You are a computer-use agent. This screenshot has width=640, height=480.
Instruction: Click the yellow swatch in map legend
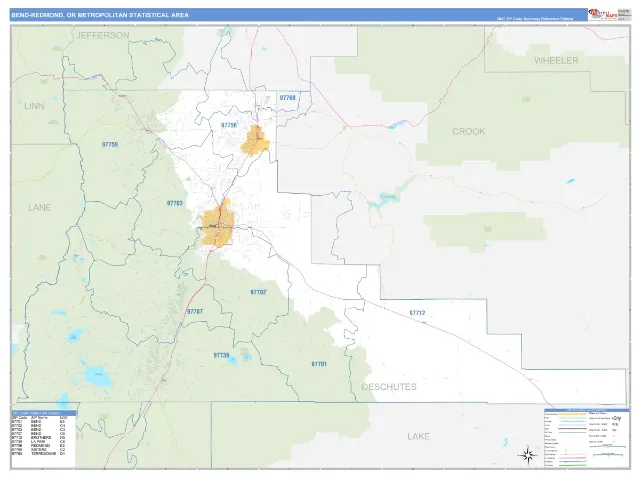572,414
